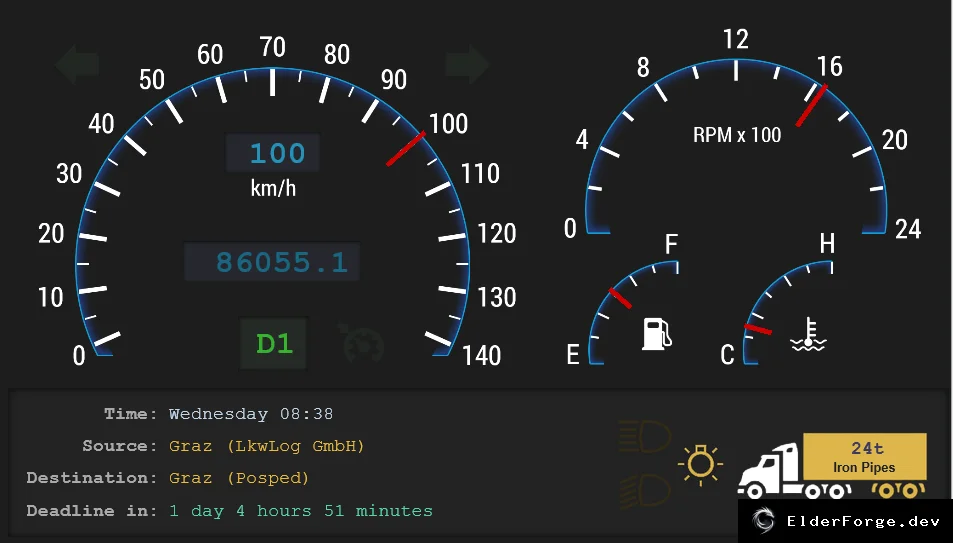The height and width of the screenshot is (543, 953).
Task: Click the cruise control indicator icon
Action: point(363,344)
